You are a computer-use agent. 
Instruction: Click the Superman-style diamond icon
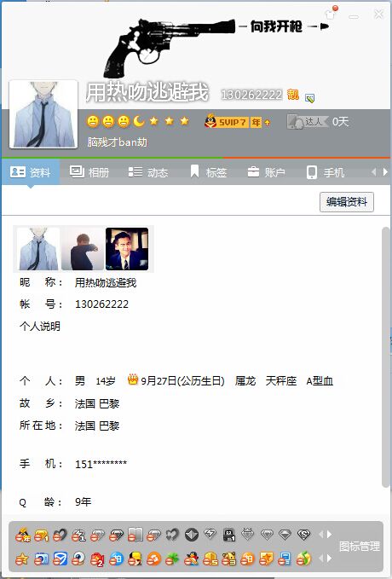click(x=303, y=534)
